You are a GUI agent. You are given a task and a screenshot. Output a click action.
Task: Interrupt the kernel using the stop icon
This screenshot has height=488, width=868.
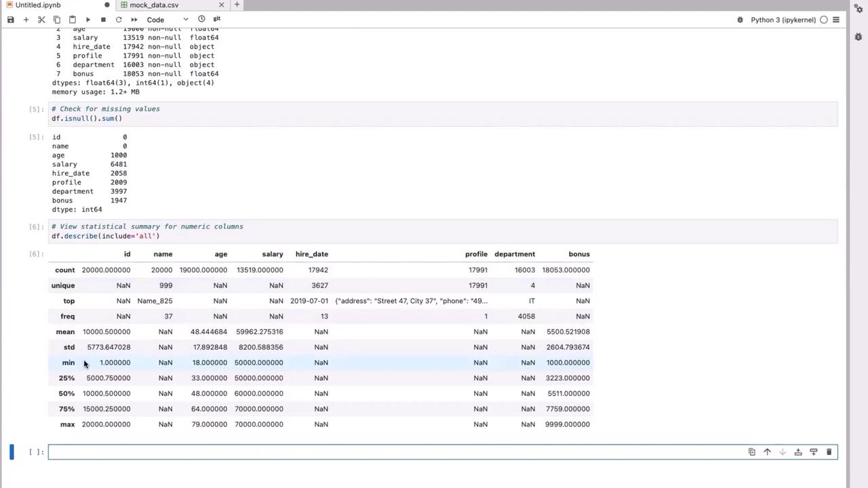103,20
